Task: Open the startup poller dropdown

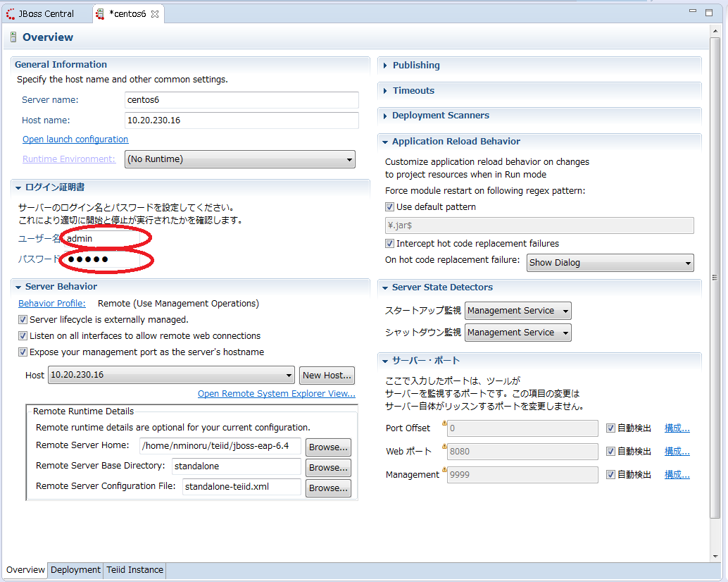Action: coord(517,311)
